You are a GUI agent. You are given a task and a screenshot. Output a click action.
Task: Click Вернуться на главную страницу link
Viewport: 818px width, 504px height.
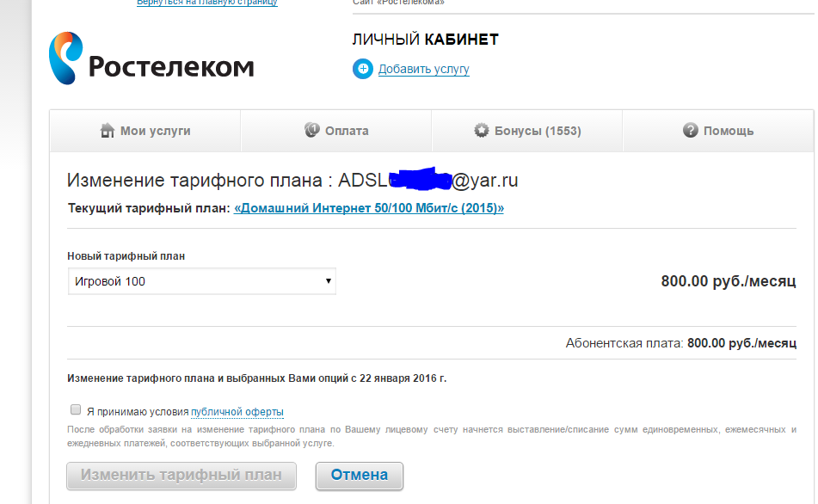click(207, 3)
